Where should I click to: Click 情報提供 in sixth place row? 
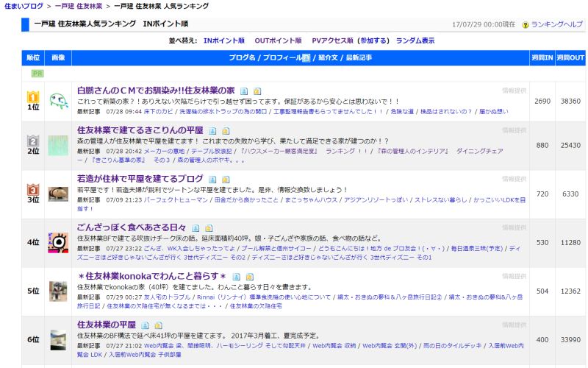[514, 325]
